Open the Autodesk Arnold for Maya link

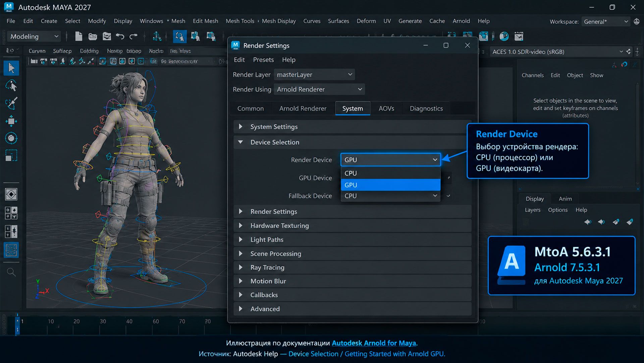(374, 343)
